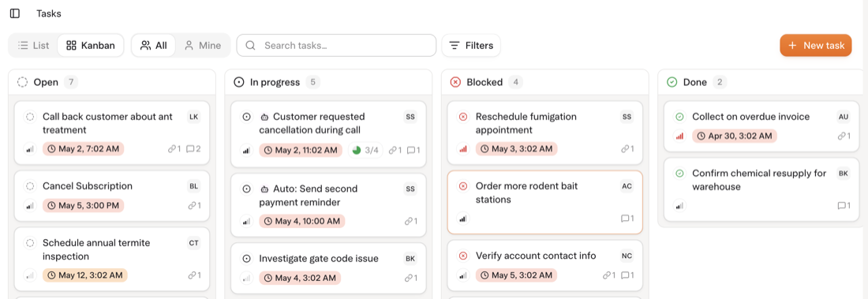Click priority bars on termite inspection card

[30, 275]
